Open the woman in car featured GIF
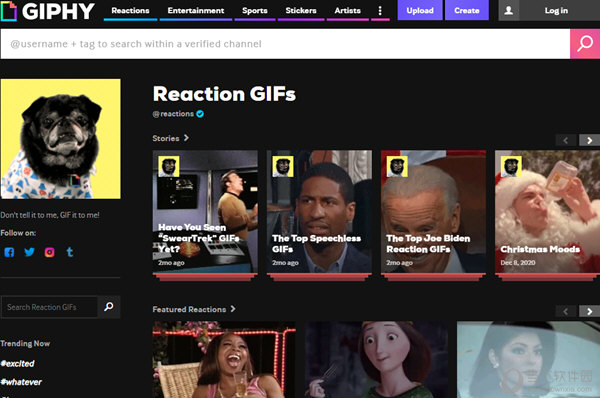Image resolution: width=600 pixels, height=398 pixels. point(528,359)
